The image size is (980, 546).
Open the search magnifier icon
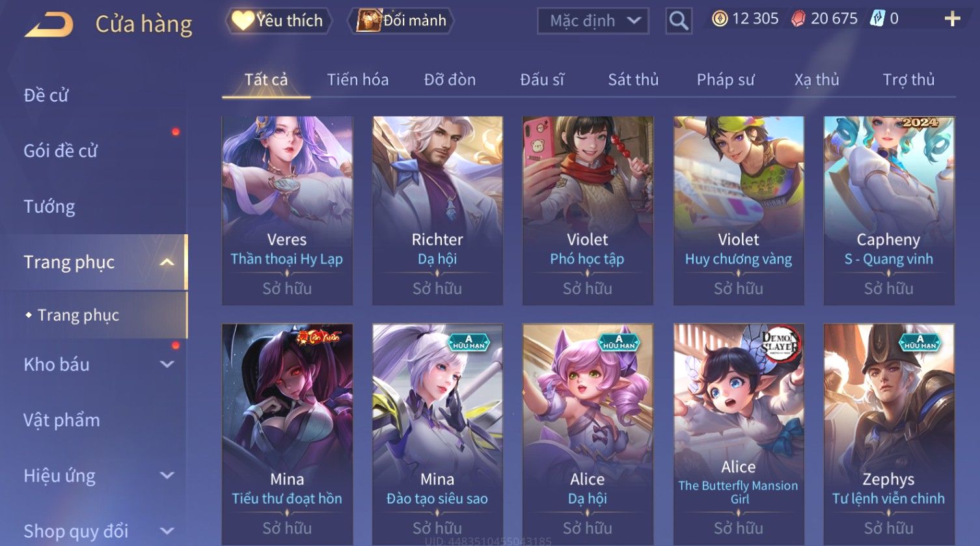coord(679,21)
